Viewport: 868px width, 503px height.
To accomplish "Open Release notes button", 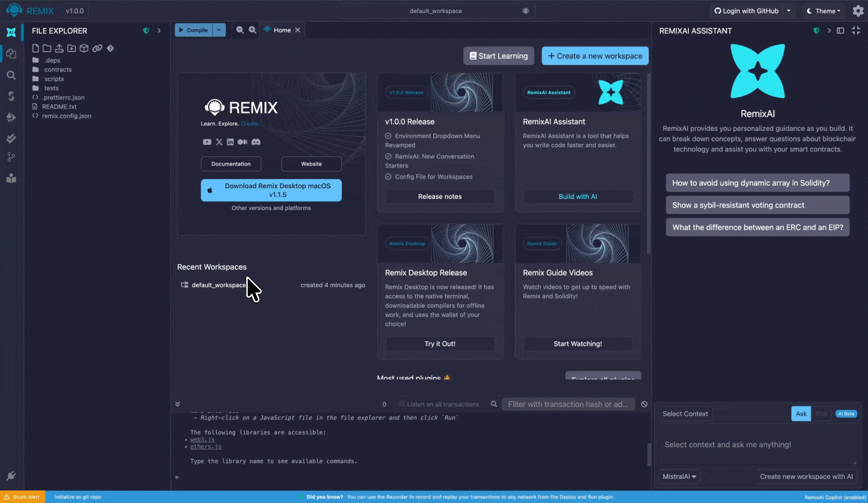I will click(440, 197).
